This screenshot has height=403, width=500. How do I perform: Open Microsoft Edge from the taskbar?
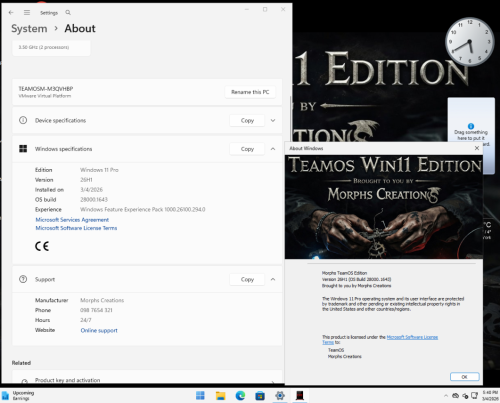pyautogui.click(x=240, y=396)
